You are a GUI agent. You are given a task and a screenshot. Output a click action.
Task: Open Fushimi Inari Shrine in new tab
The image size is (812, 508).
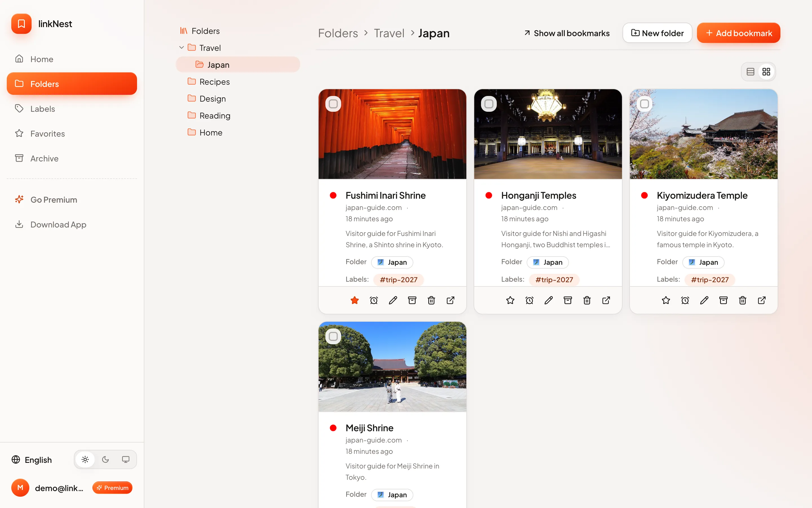(451, 300)
